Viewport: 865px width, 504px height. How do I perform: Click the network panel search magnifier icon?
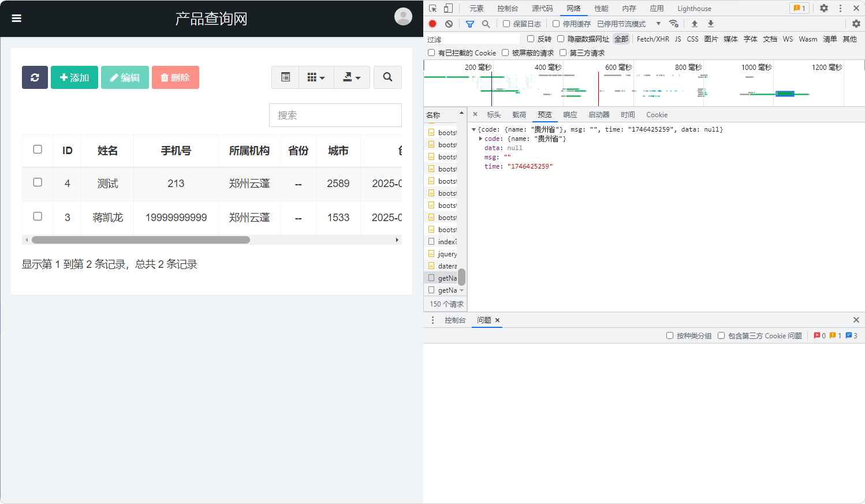[486, 24]
